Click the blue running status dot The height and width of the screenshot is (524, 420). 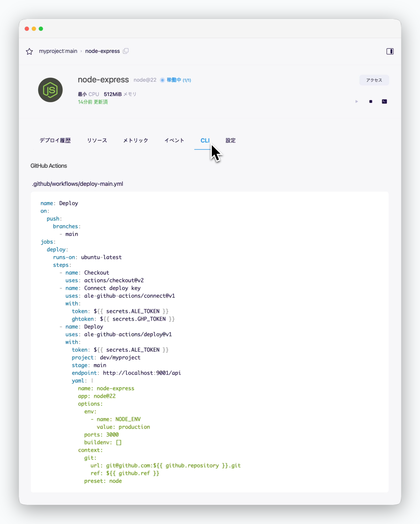tap(162, 80)
